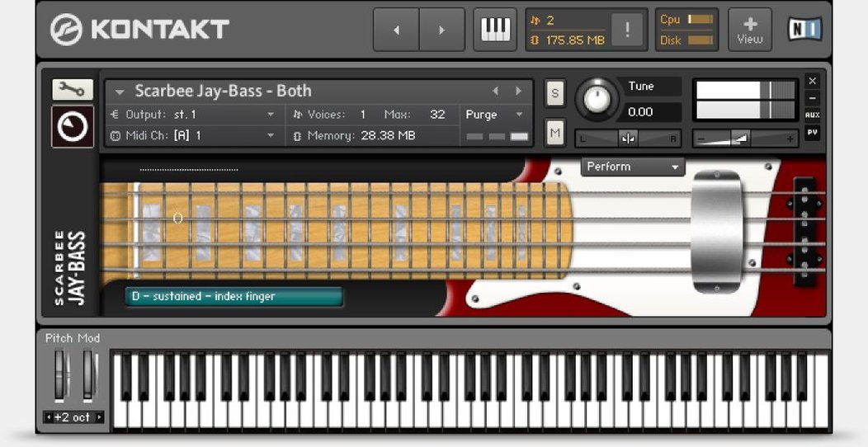
Task: Click the round performance view knob icon
Action: pos(73,126)
